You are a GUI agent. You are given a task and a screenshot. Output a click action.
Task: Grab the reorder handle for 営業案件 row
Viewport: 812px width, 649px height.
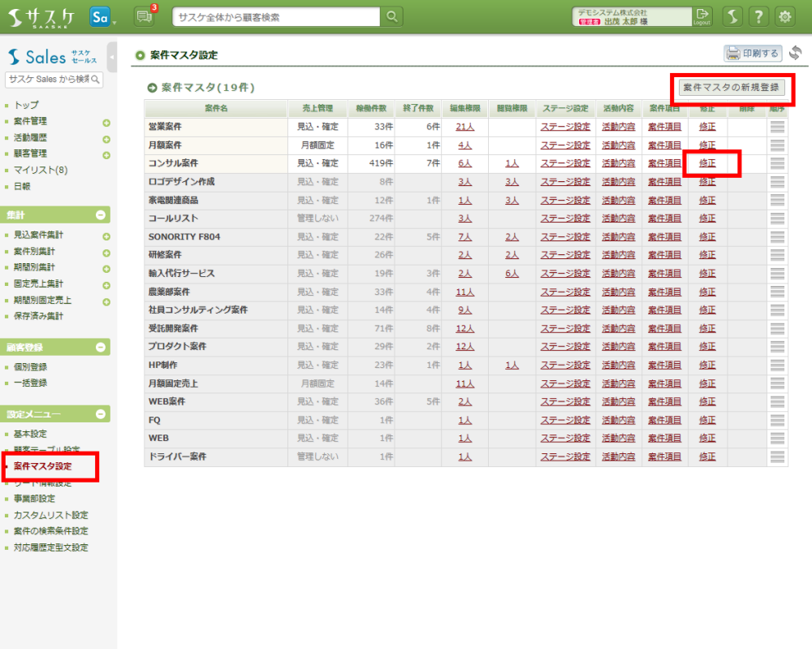(777, 127)
